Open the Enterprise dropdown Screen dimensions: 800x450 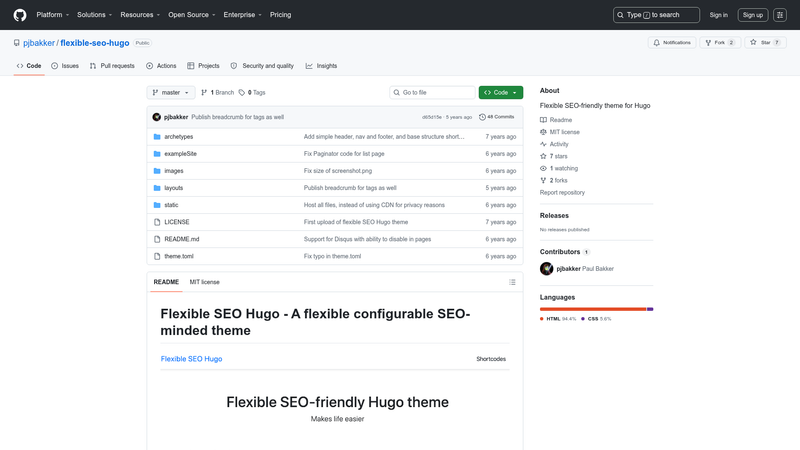pos(242,15)
